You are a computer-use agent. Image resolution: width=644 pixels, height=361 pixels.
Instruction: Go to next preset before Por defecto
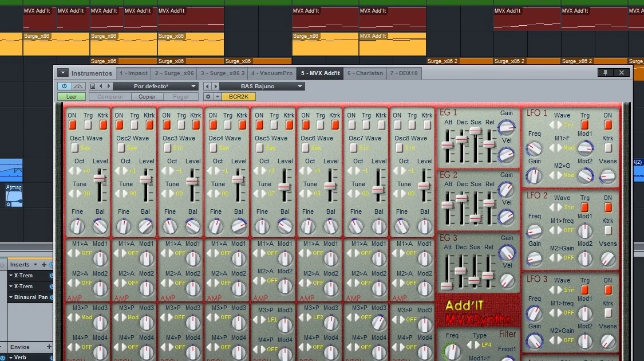pos(109,86)
